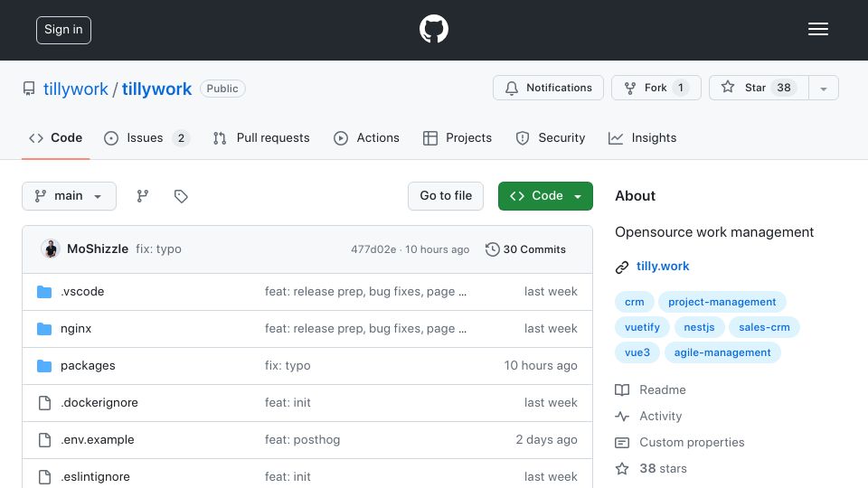This screenshot has width=868, height=488.
Task: Click the branches icon
Action: click(143, 196)
